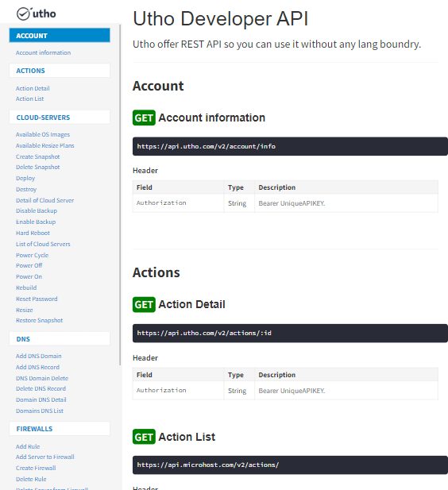Click Authorization field under Account information
This screenshot has width=448, height=490.
(161, 203)
